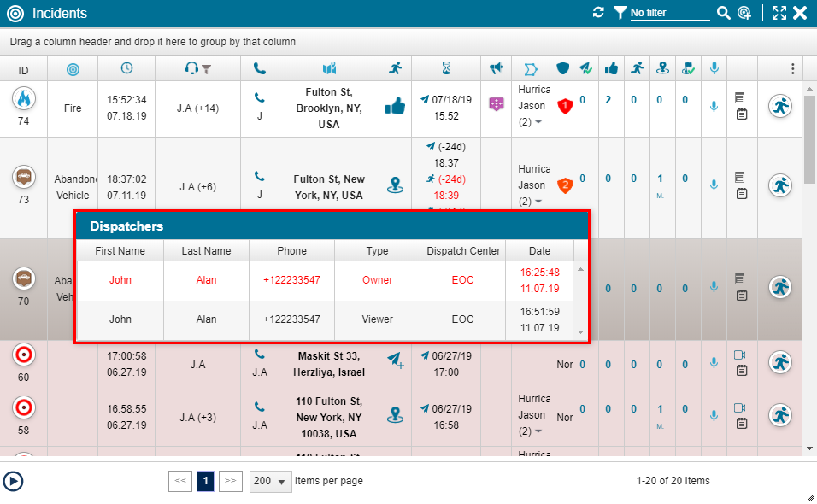Expand the incidents grid to fullscreen
Screen dimensions: 817x504
coord(779,13)
